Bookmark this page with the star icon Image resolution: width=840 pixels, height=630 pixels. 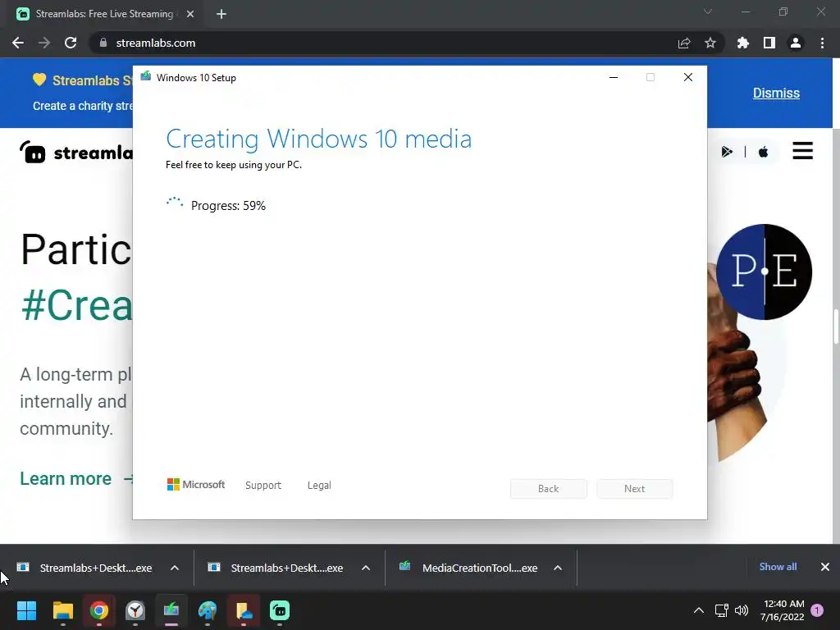coord(710,43)
